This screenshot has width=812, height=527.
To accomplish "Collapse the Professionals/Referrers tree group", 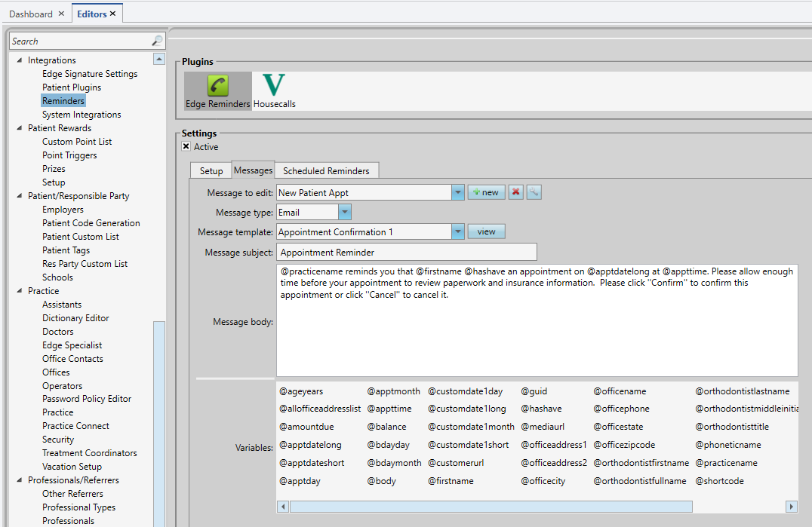I will coord(20,480).
